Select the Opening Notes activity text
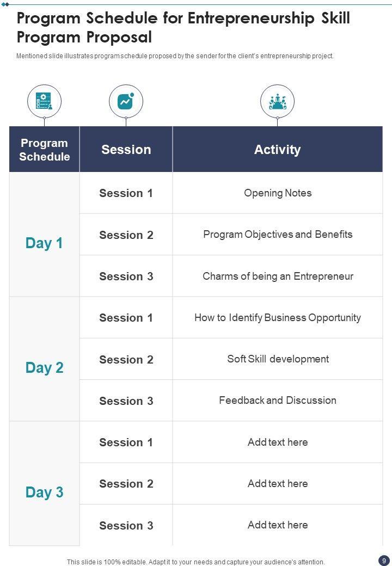Image resolution: width=392 pixels, height=566 pixels. coord(278,193)
